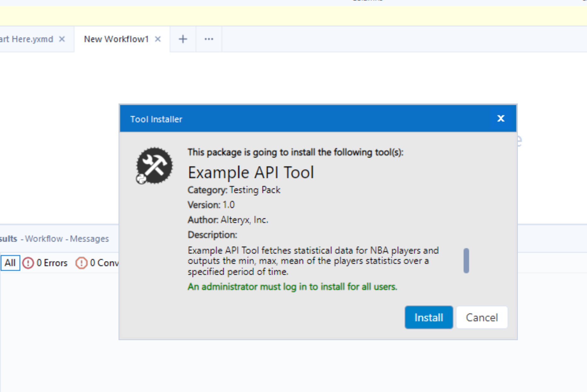Toggle the All messages filter

(10, 263)
